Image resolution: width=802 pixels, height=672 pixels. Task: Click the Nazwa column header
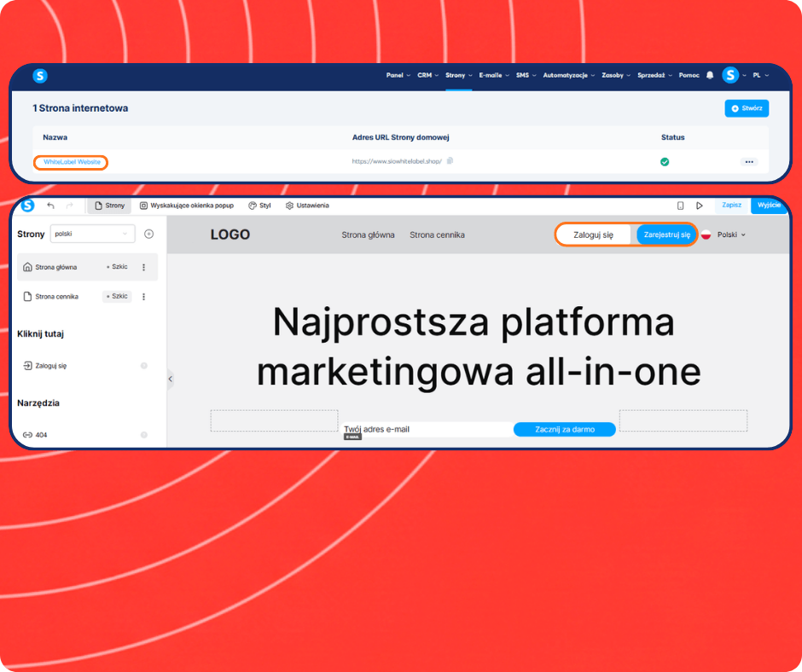[x=55, y=137]
